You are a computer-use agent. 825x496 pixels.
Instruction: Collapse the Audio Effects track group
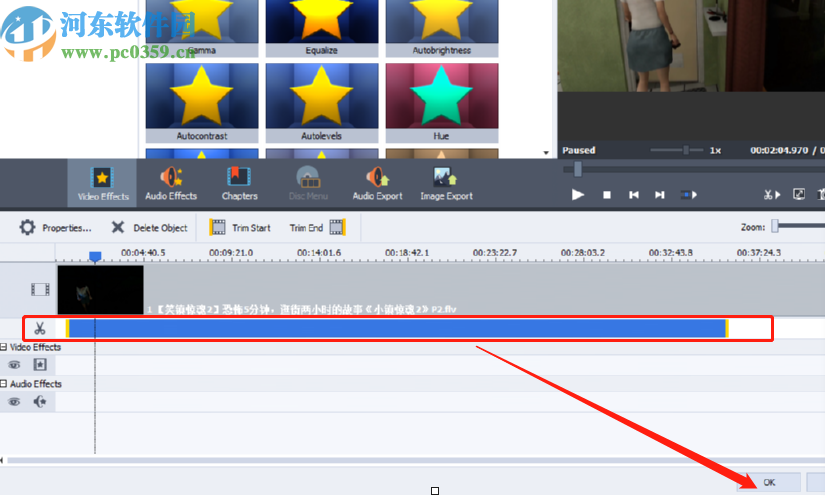4,384
